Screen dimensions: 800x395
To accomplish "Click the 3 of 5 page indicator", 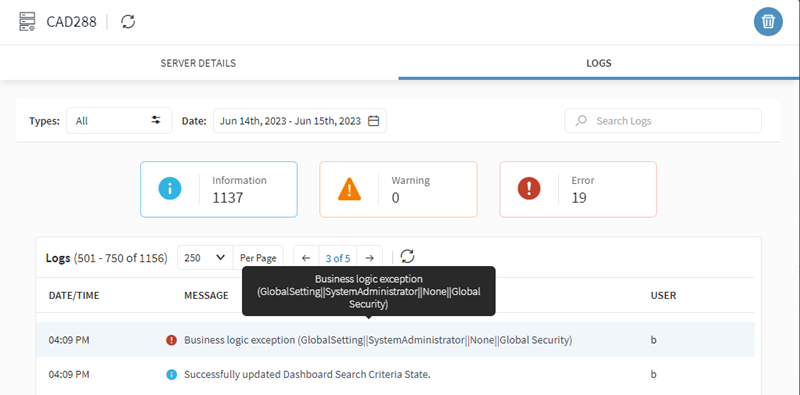I will tap(338, 258).
